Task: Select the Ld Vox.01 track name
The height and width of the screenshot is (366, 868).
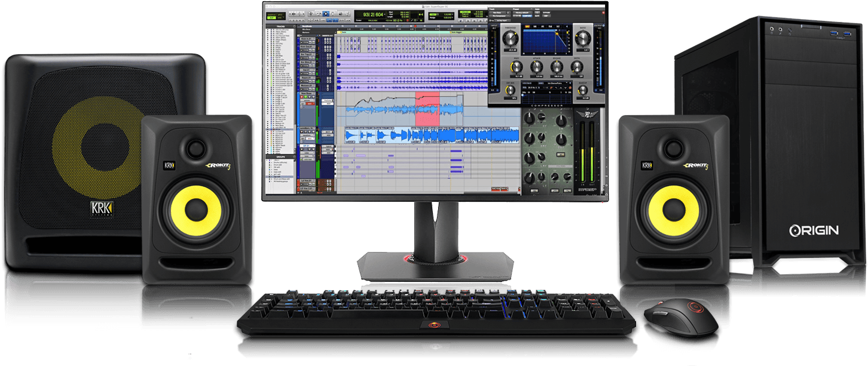Action: tap(307, 181)
